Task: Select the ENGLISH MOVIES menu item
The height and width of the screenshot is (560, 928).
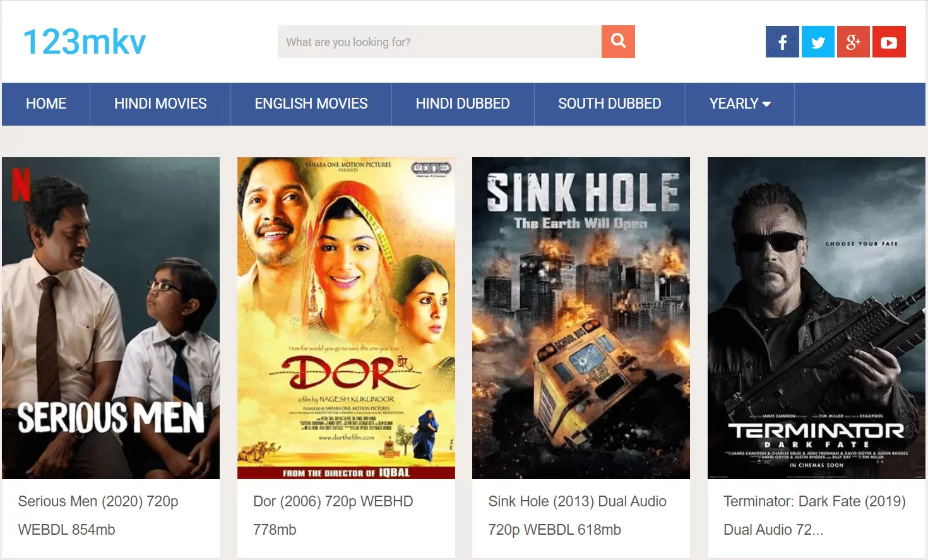Action: [x=311, y=104]
